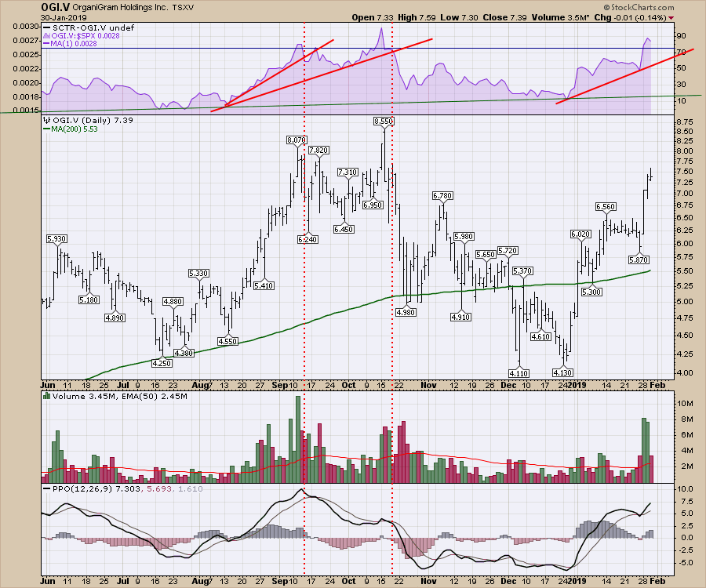Click the 6.020 price label
This screenshot has width=706, height=588.
pos(580,234)
